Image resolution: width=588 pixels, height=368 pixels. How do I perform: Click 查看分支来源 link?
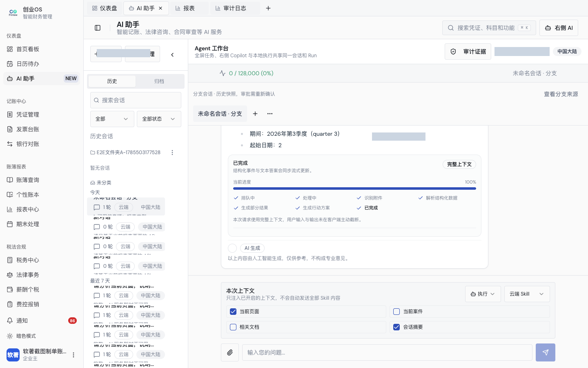pyautogui.click(x=561, y=94)
